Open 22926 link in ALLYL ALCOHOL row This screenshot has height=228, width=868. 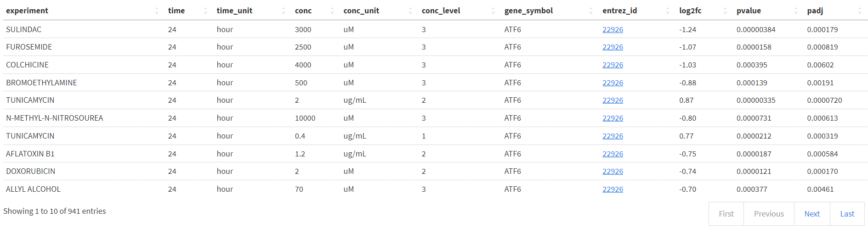[x=613, y=189]
